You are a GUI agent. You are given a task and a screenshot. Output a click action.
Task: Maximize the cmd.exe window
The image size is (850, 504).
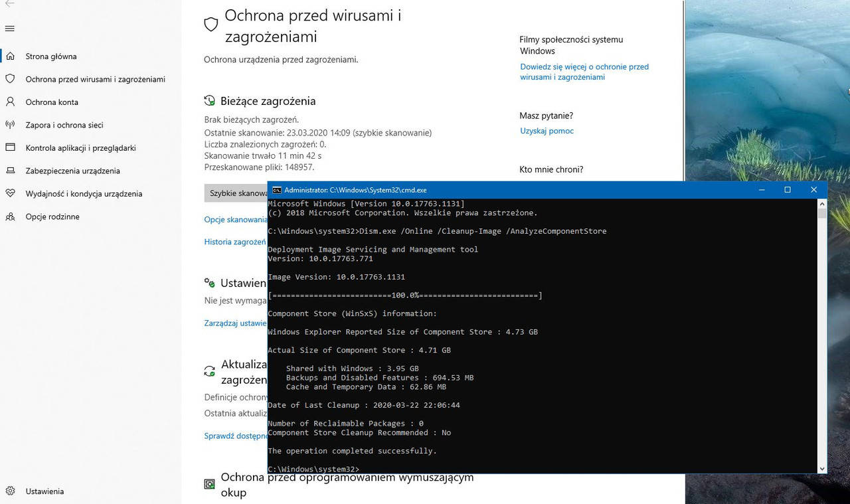[788, 190]
